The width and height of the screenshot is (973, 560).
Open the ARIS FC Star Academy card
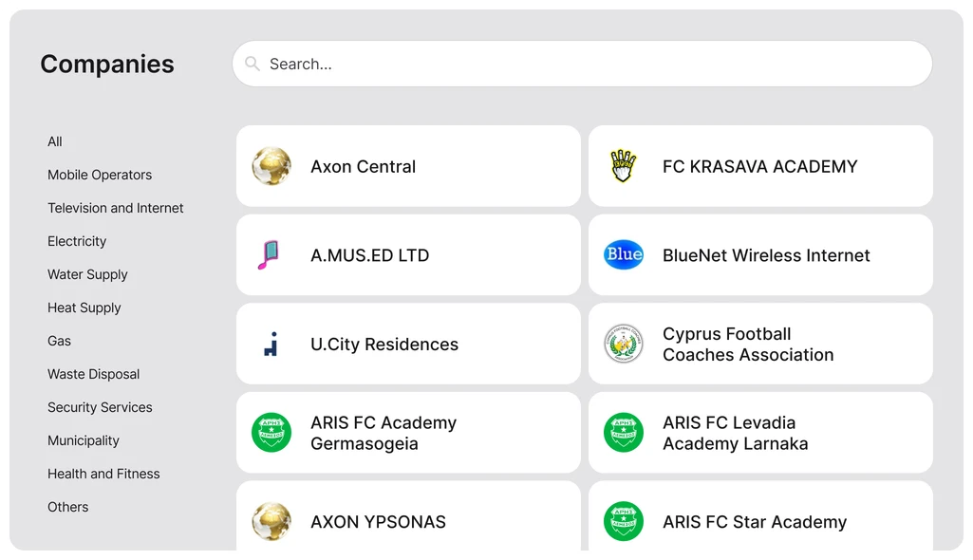[759, 519]
